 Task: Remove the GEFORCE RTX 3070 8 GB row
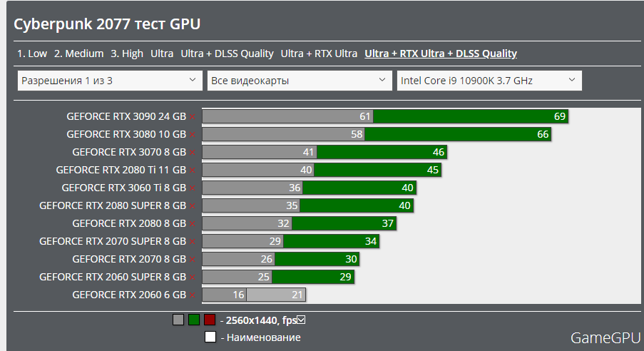192,152
